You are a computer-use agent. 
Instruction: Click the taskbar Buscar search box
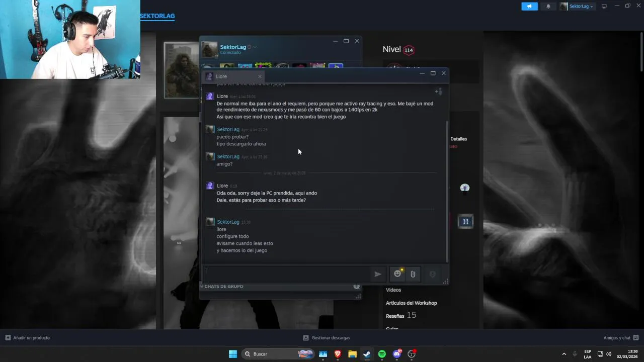point(278,354)
